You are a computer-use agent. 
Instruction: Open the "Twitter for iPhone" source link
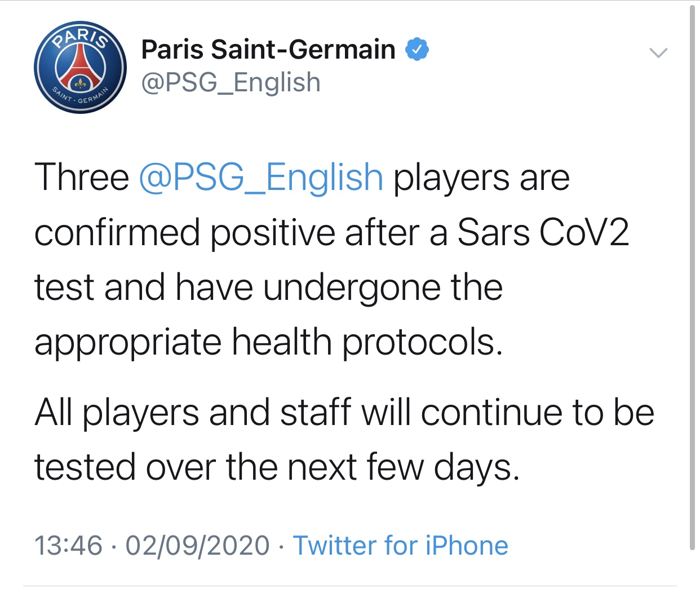point(400,546)
